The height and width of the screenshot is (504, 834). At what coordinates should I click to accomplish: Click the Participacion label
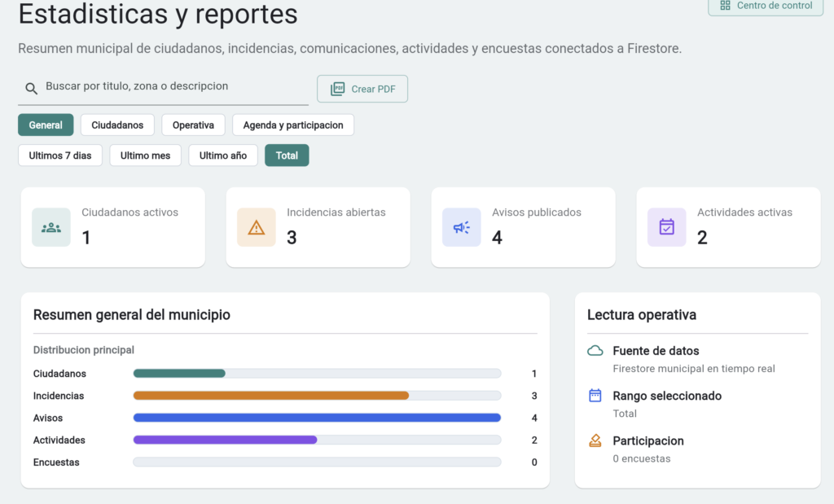coord(648,440)
